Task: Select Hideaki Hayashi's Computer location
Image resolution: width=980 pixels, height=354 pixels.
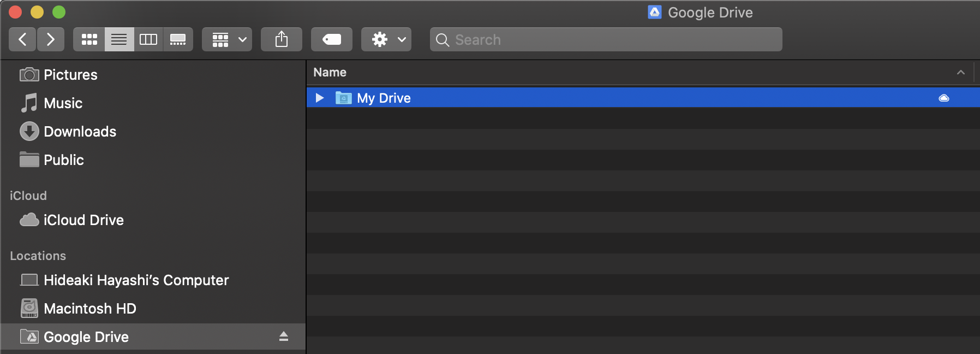Action: tap(124, 280)
